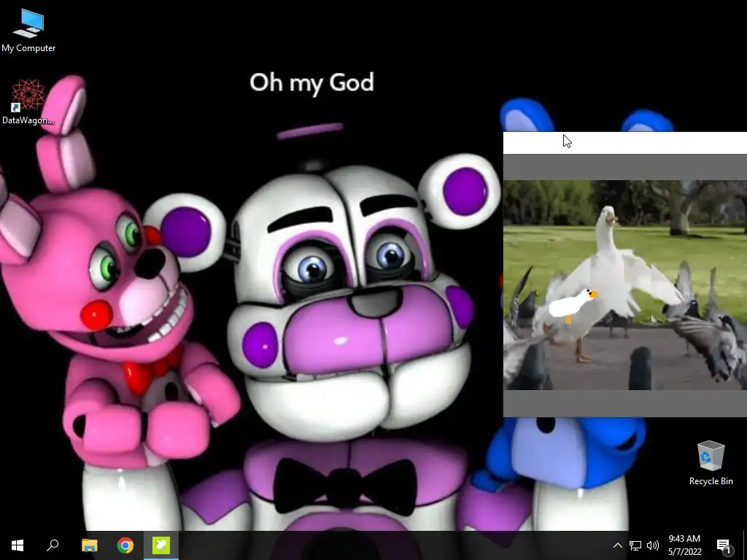Click the small desktop goose
This screenshot has width=747, height=560.
[573, 306]
